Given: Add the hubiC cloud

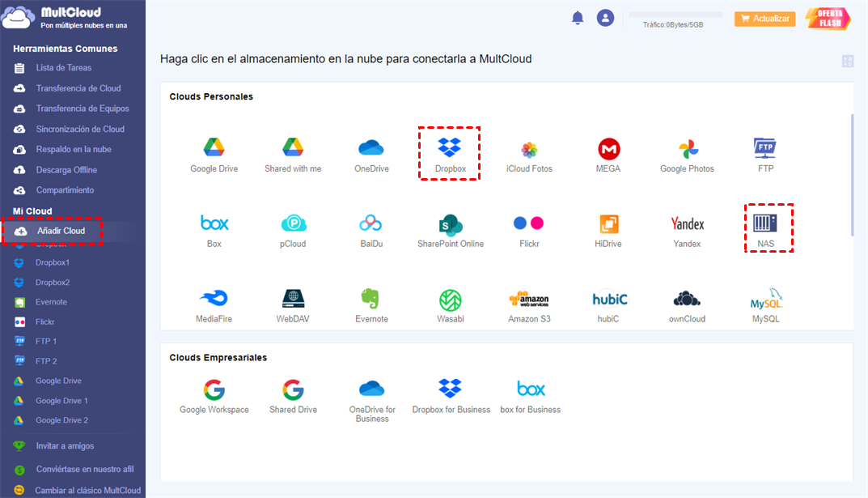Looking at the screenshot, I should click(x=609, y=306).
